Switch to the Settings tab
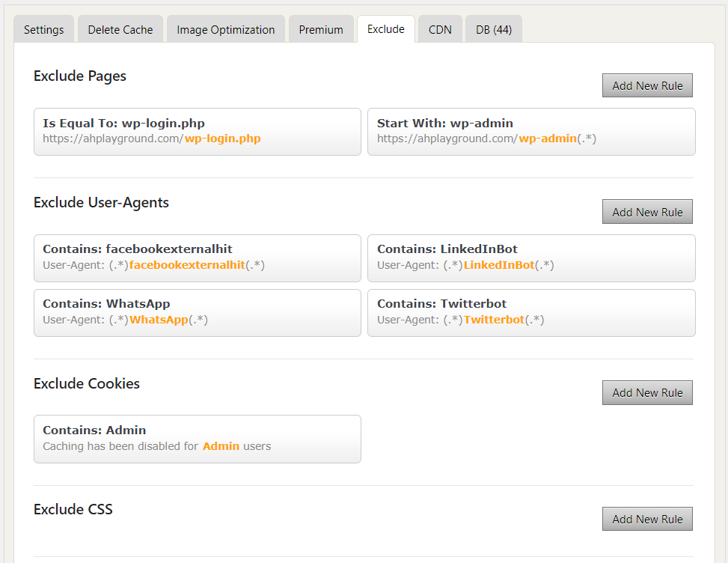This screenshot has height=563, width=728. (43, 30)
